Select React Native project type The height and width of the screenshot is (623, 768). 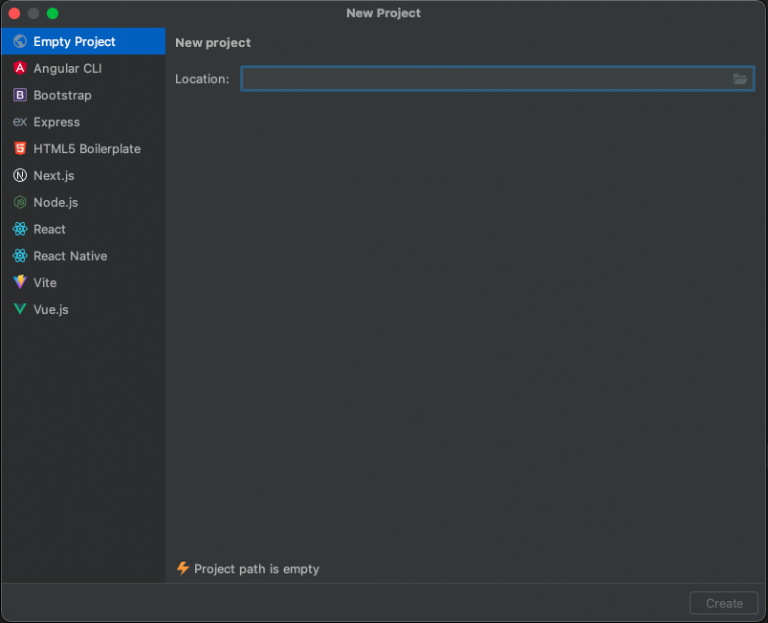(x=70, y=256)
